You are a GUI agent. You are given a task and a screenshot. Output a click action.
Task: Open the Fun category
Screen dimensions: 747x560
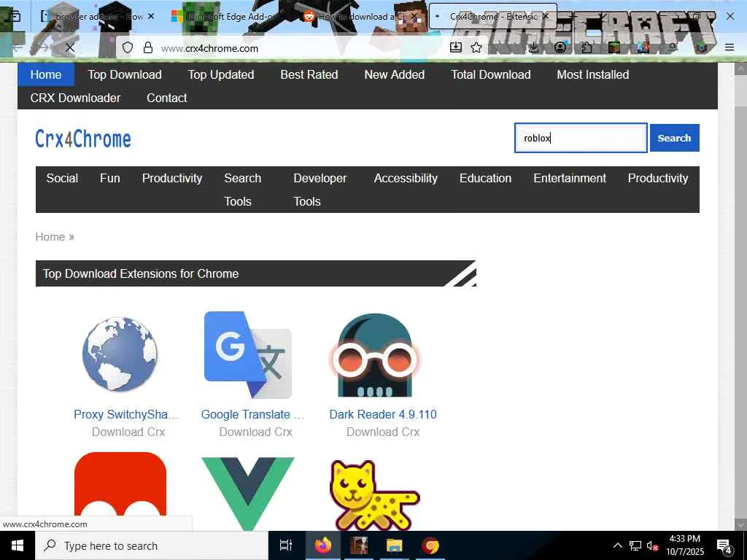[x=109, y=178]
